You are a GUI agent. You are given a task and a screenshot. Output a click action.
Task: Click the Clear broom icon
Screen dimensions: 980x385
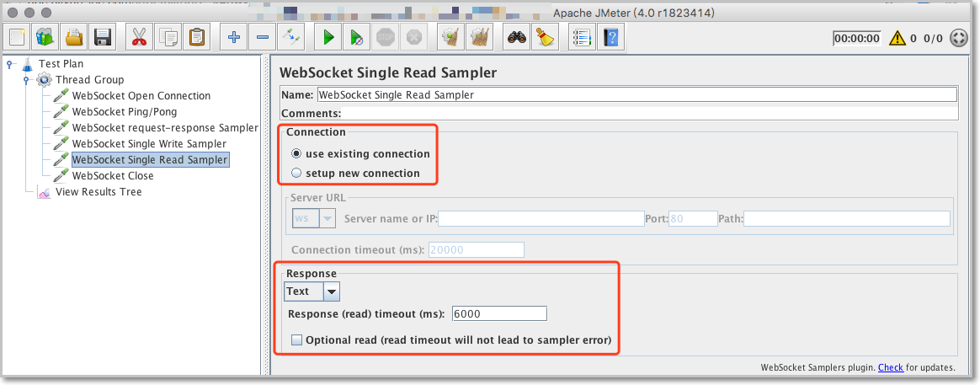(450, 38)
